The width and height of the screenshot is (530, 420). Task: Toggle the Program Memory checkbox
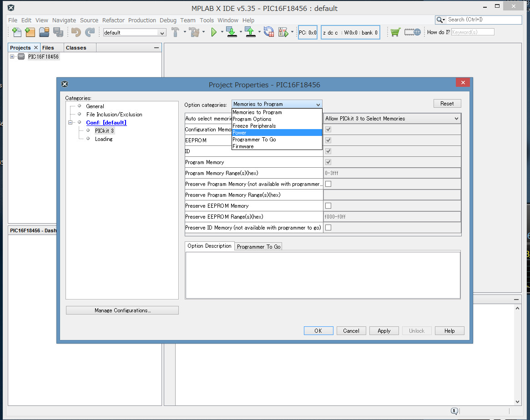328,162
